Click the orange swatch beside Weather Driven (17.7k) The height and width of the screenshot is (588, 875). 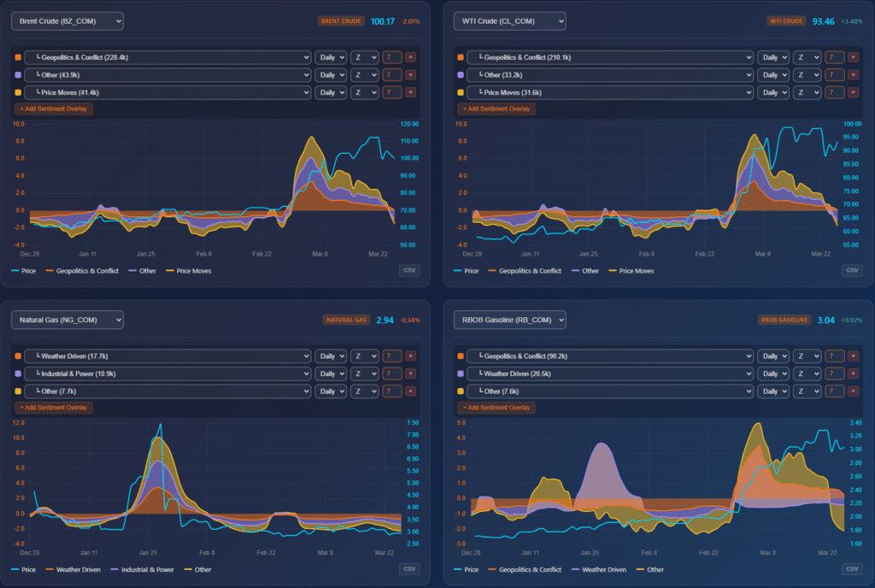[18, 356]
